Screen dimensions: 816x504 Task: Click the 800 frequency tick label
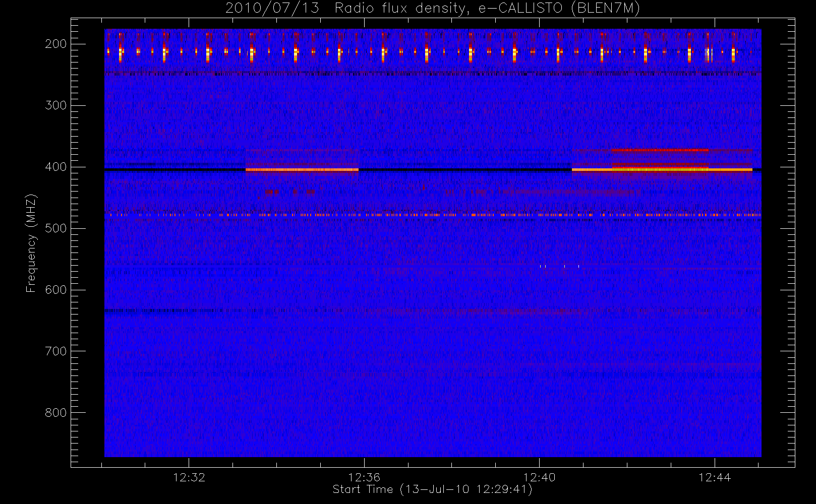[x=56, y=413]
